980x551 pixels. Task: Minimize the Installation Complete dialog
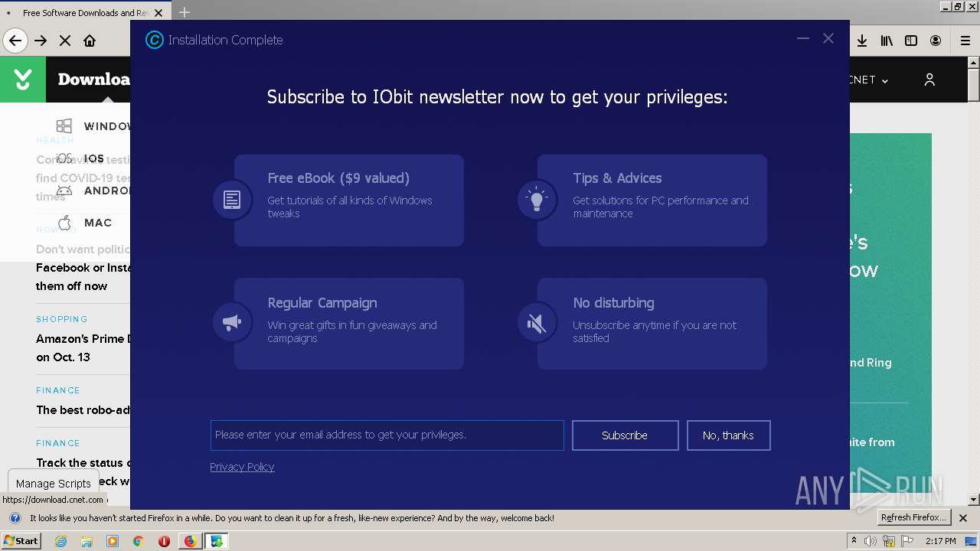point(803,38)
